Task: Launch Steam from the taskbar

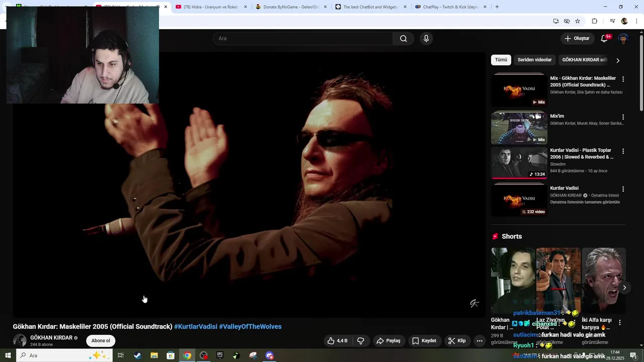Action: point(137,355)
